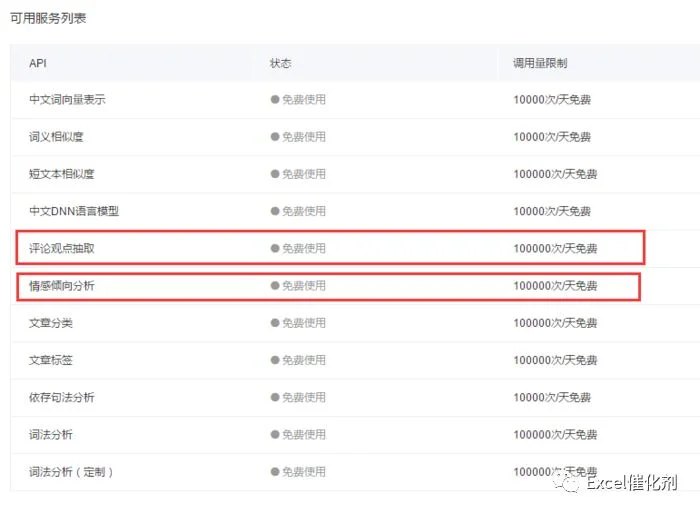Click quota 100000次/天免费 for 文章分类

click(x=555, y=323)
